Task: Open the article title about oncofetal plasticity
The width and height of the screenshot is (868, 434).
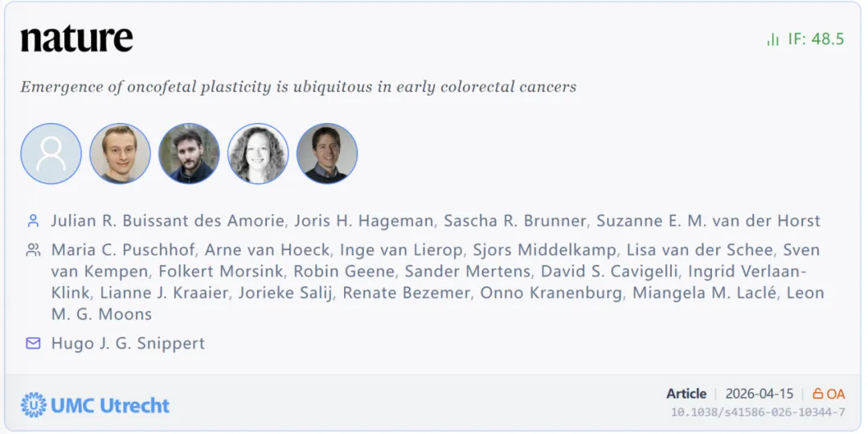Action: pyautogui.click(x=298, y=87)
